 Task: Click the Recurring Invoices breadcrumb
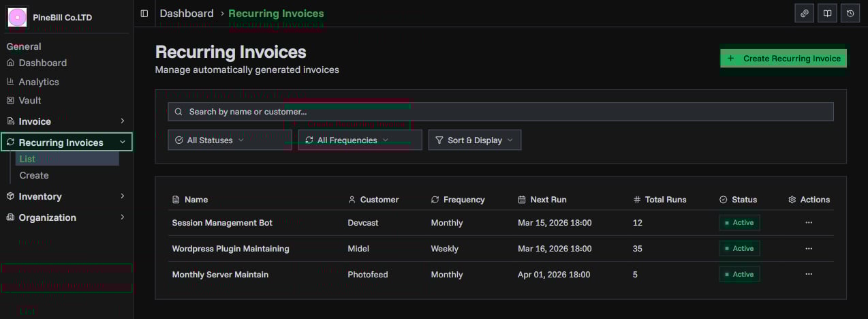pyautogui.click(x=276, y=14)
